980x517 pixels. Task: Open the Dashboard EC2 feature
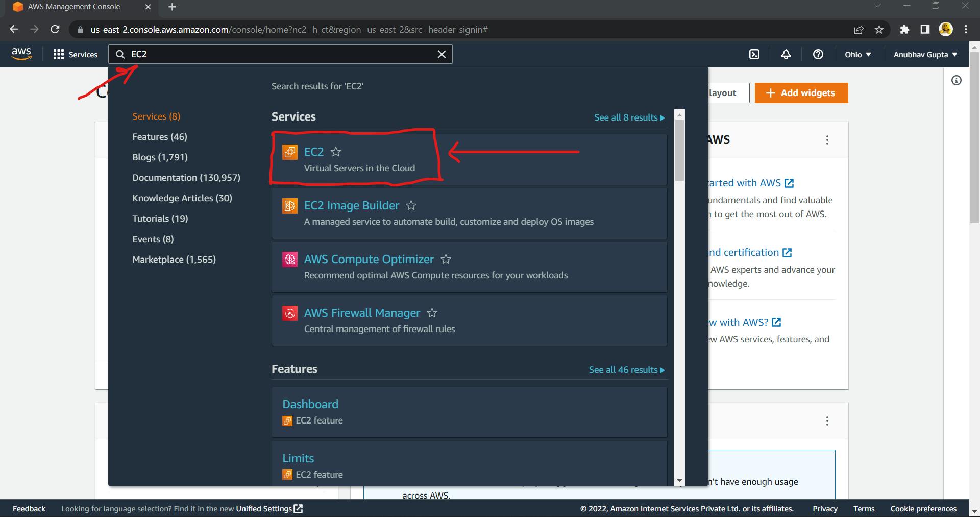pyautogui.click(x=310, y=404)
